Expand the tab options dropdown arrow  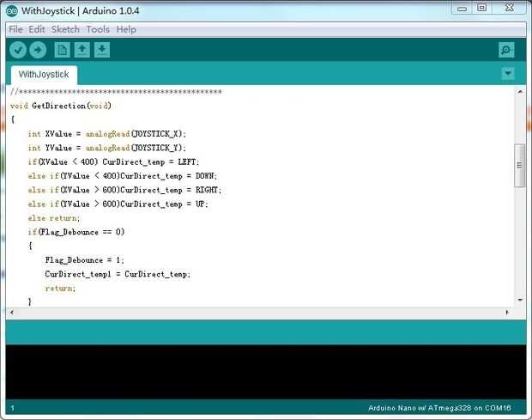(x=508, y=73)
